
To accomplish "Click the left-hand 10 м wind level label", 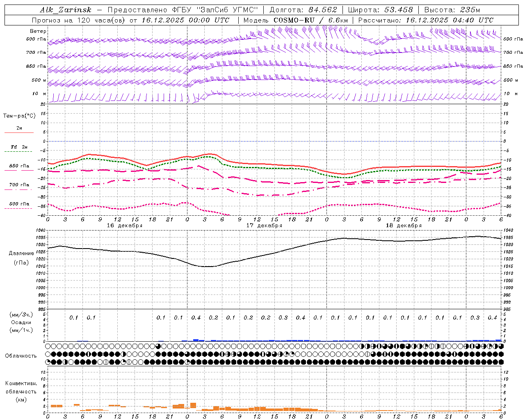I will click(x=39, y=94).
